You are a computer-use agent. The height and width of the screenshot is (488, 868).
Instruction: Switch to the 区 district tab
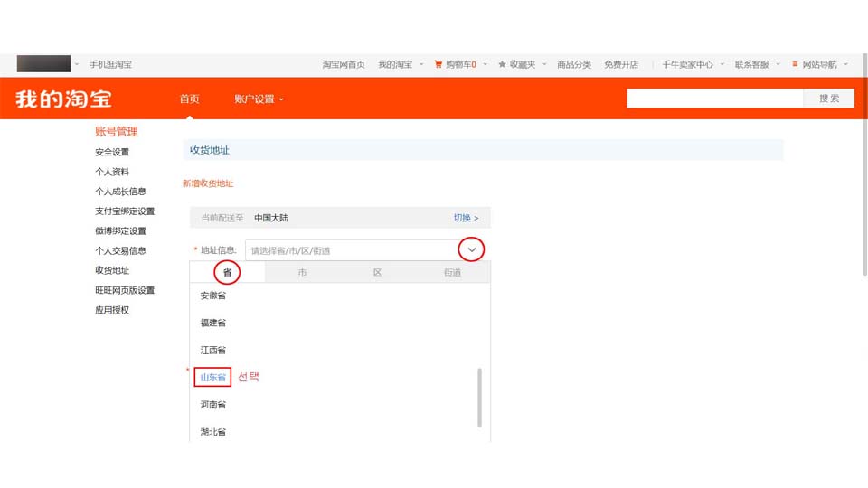click(378, 272)
